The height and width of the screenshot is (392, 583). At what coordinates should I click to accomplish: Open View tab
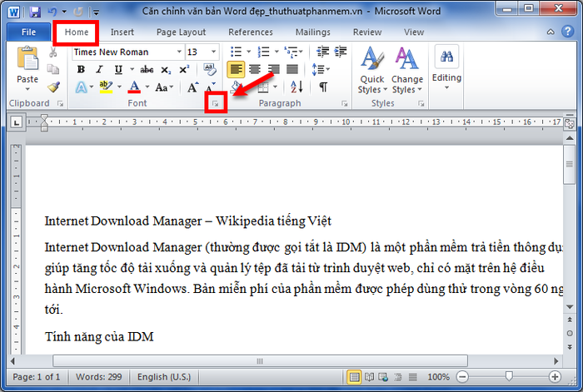414,32
